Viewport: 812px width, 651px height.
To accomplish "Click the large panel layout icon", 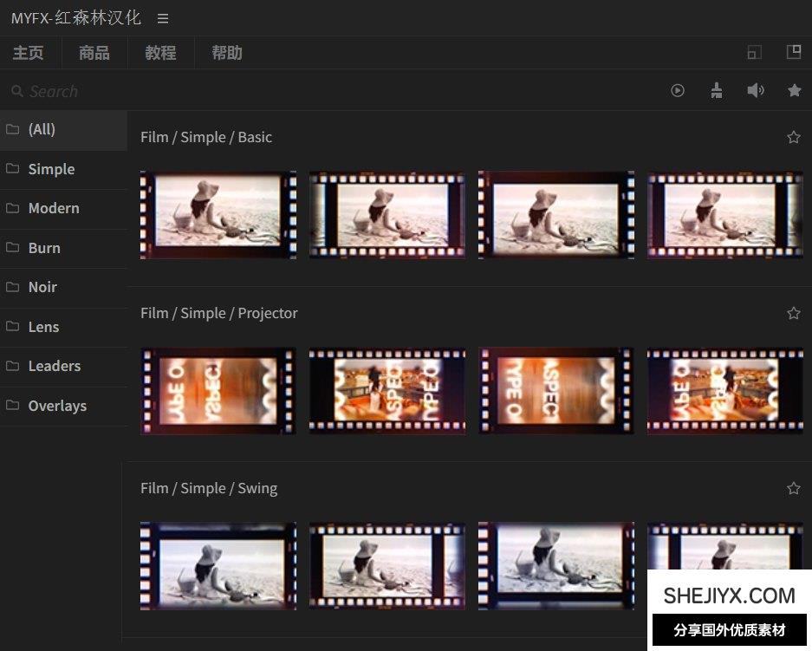I will pos(793,52).
